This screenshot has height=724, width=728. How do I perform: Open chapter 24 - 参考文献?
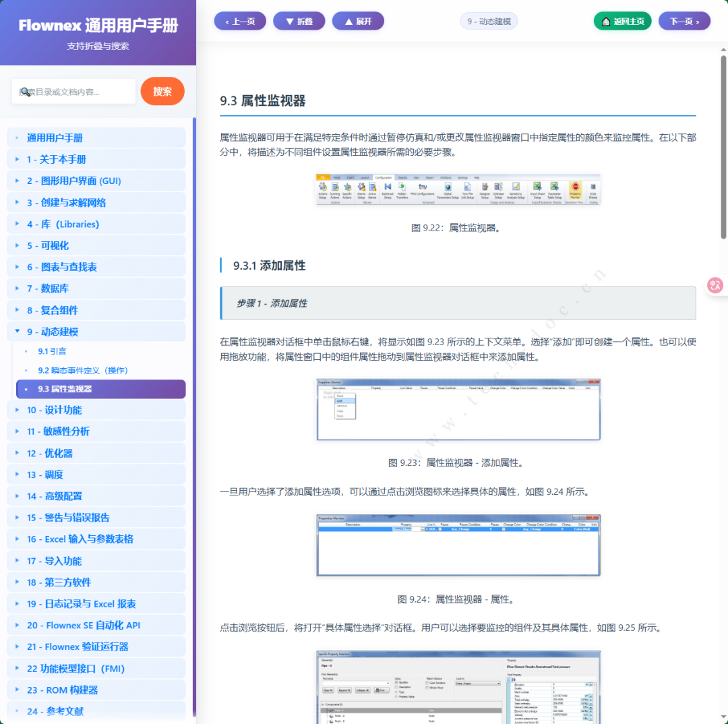coord(96,711)
